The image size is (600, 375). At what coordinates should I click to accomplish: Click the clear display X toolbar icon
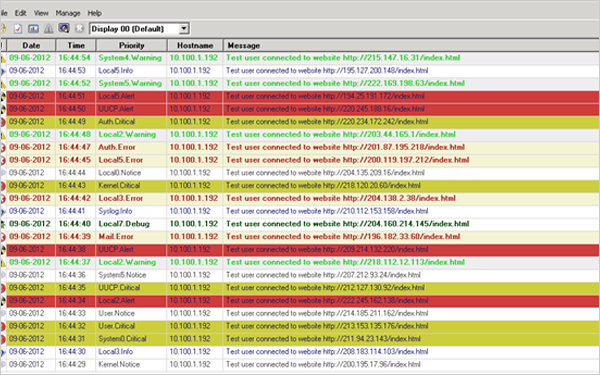79,29
